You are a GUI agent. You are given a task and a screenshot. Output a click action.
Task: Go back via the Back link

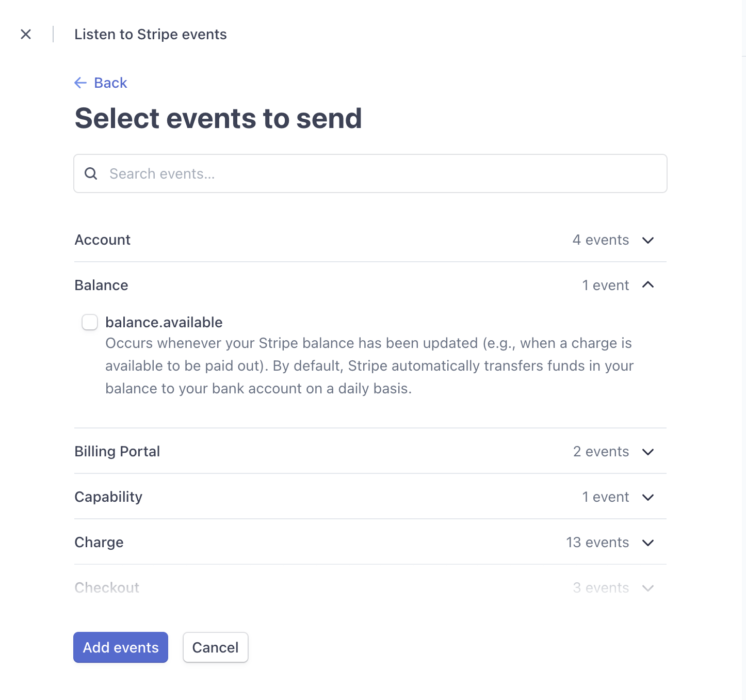pyautogui.click(x=110, y=83)
